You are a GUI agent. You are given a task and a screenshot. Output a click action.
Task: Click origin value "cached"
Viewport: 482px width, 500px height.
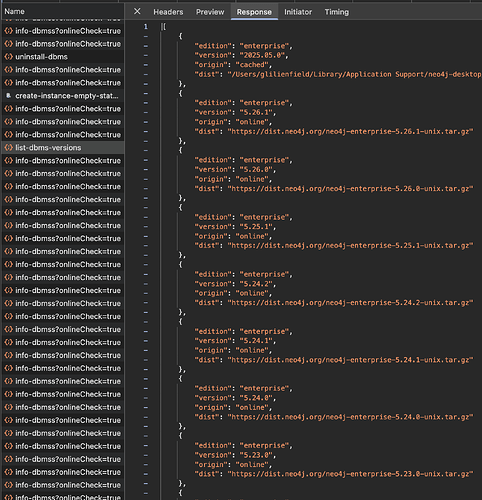coord(252,65)
